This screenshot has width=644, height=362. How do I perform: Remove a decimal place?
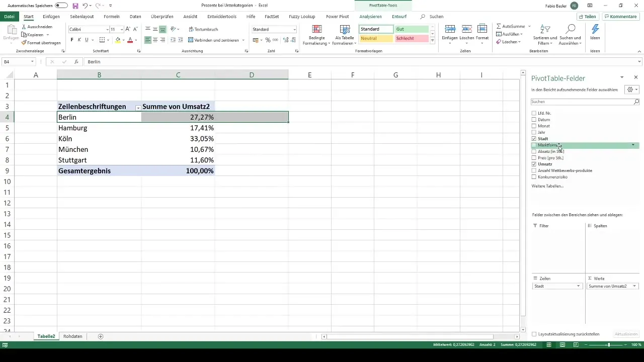[293, 40]
